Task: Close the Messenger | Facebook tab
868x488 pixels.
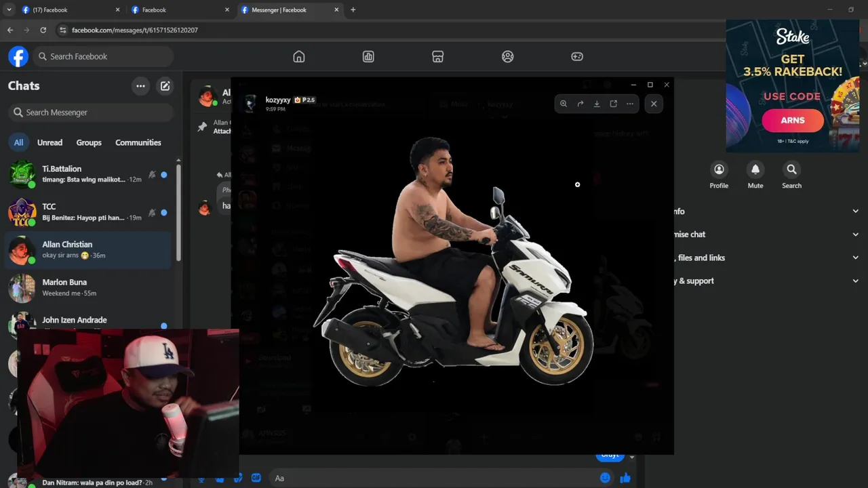Action: pyautogui.click(x=336, y=9)
